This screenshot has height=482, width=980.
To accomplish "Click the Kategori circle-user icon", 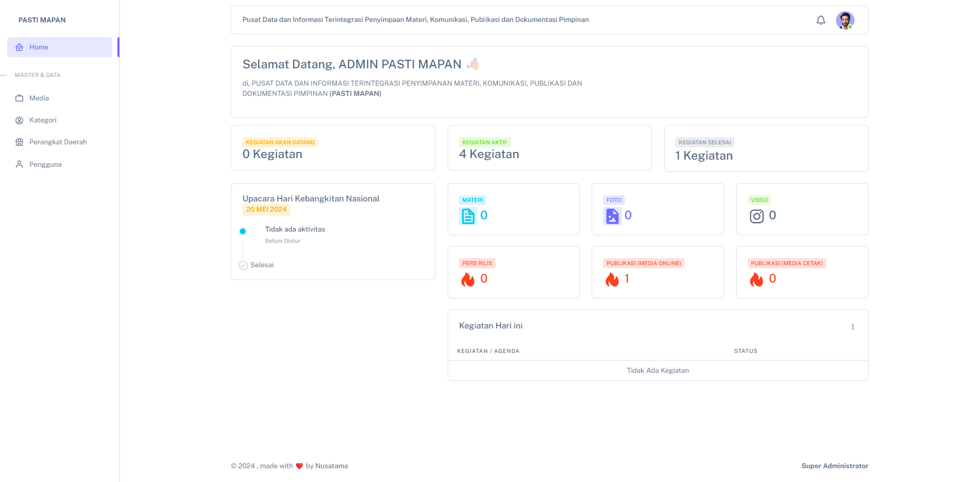I will tap(19, 120).
